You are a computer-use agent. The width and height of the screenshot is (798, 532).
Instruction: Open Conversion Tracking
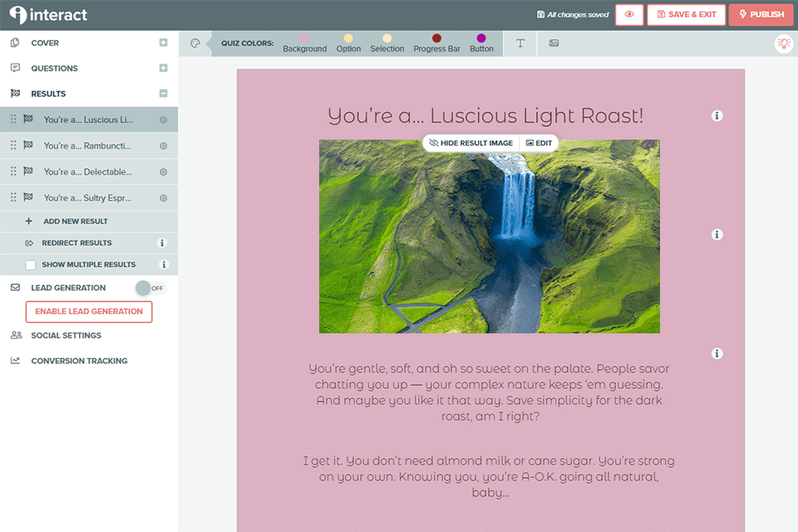click(x=80, y=361)
